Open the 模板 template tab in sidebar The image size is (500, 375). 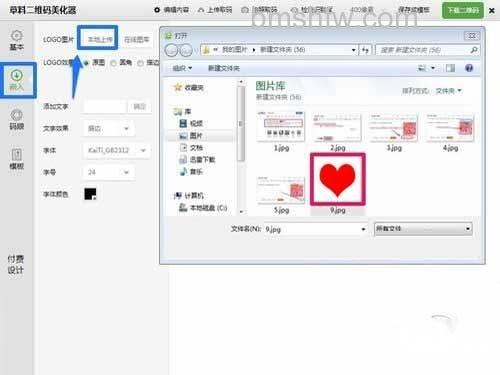point(16,159)
